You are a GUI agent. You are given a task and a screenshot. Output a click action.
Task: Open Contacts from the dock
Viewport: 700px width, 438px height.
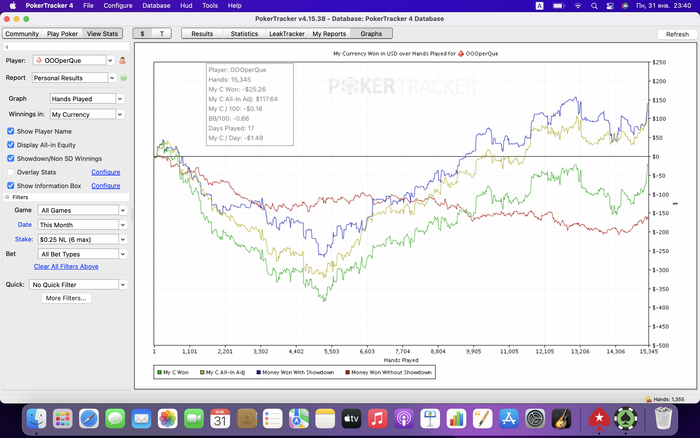tap(246, 419)
